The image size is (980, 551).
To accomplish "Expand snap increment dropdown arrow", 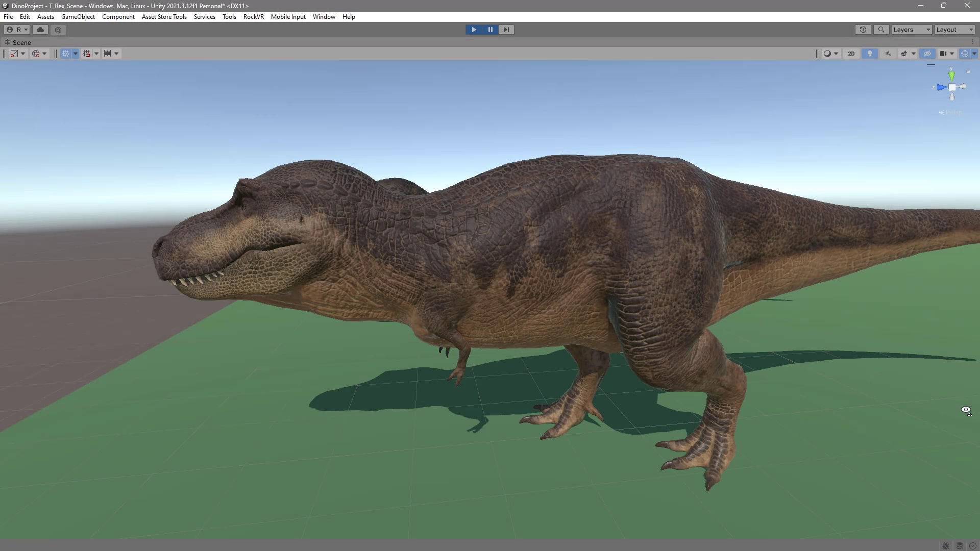I will point(116,54).
